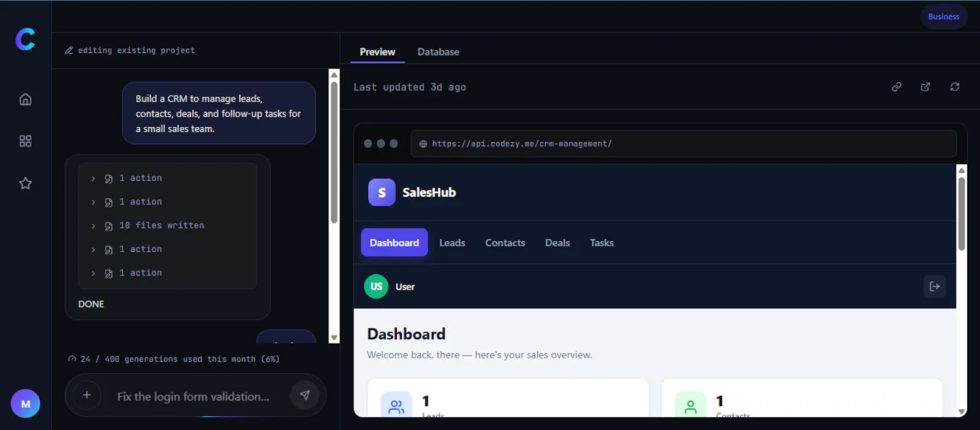Screen dimensions: 980x430
Task: Switch to the Preview tab
Action: (377, 52)
